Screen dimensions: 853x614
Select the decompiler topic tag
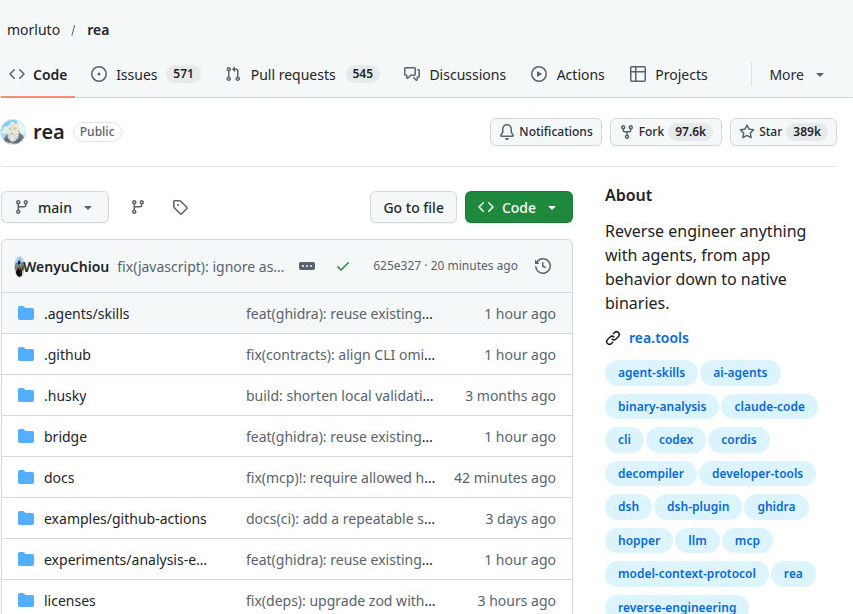click(x=651, y=473)
